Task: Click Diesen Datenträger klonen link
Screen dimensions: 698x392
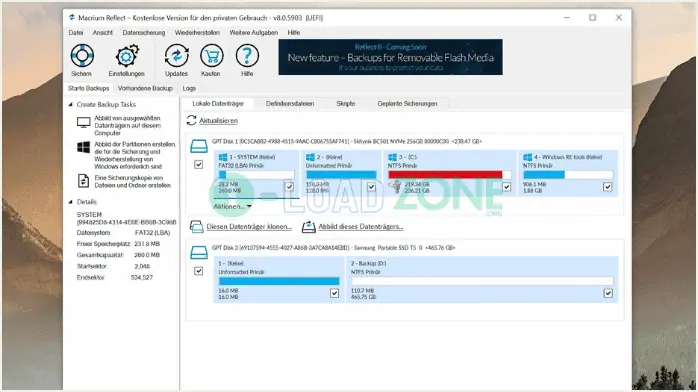Action: [x=249, y=226]
